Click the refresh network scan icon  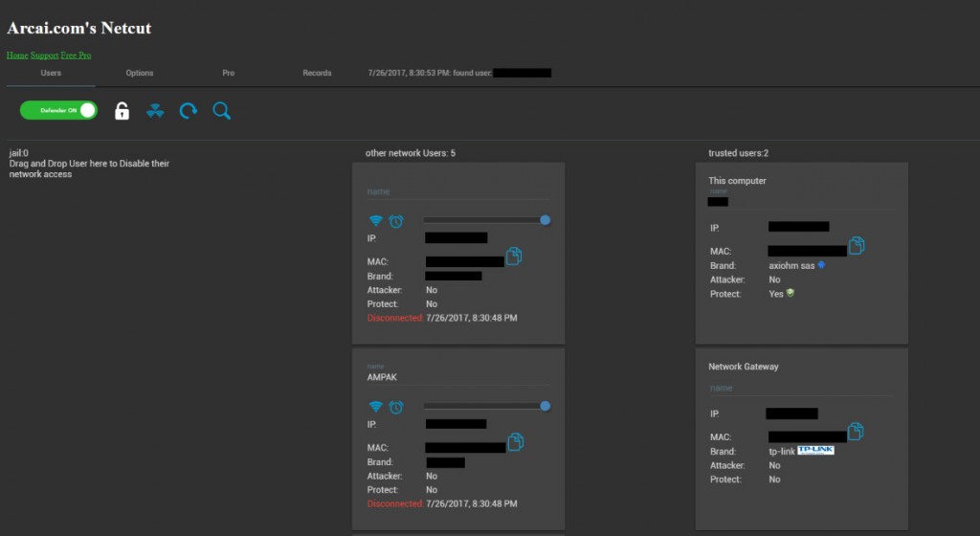point(189,111)
